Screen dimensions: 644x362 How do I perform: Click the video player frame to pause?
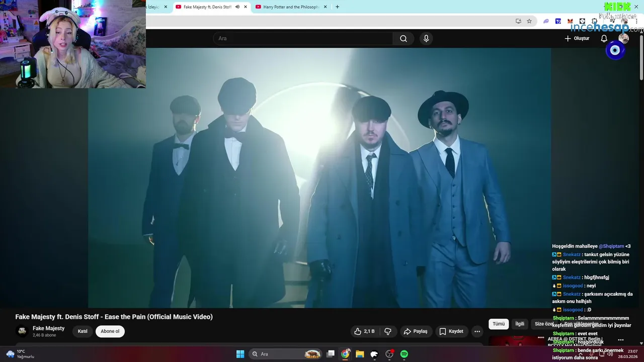pos(319,178)
